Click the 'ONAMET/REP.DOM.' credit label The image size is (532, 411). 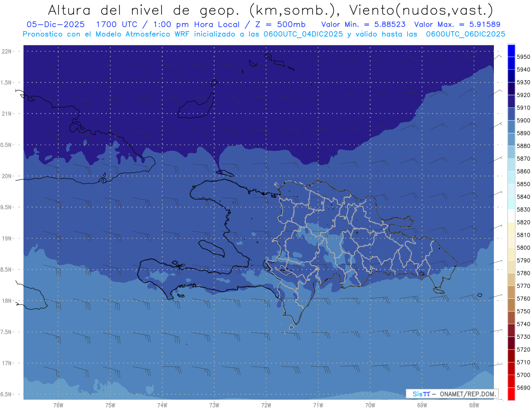click(468, 394)
